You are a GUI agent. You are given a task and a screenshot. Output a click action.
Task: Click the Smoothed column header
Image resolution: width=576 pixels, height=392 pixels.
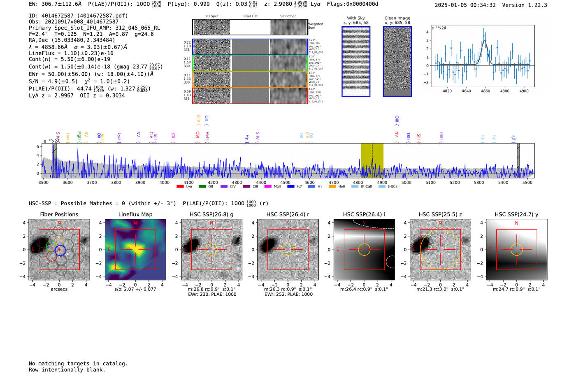point(288,16)
